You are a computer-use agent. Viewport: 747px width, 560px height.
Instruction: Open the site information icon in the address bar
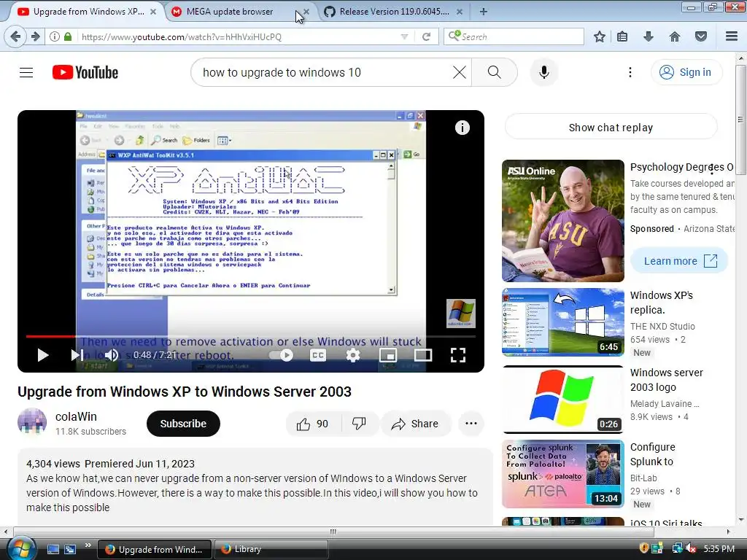click(x=55, y=36)
